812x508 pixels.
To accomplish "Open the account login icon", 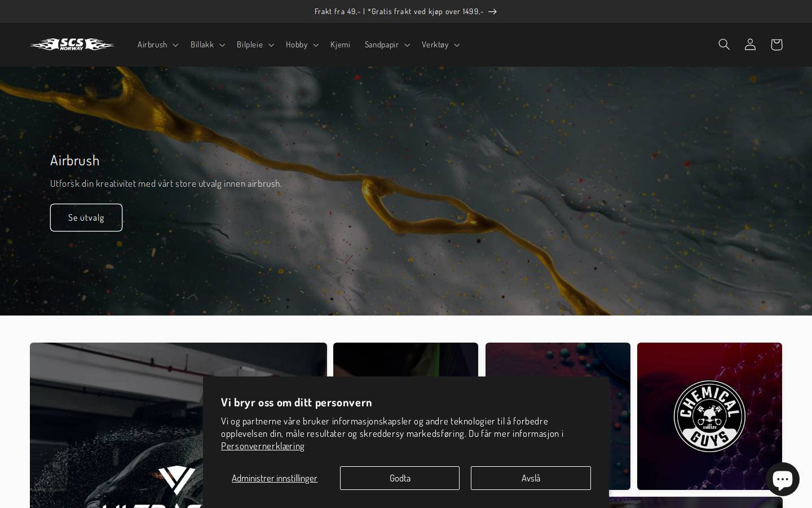I will (750, 45).
